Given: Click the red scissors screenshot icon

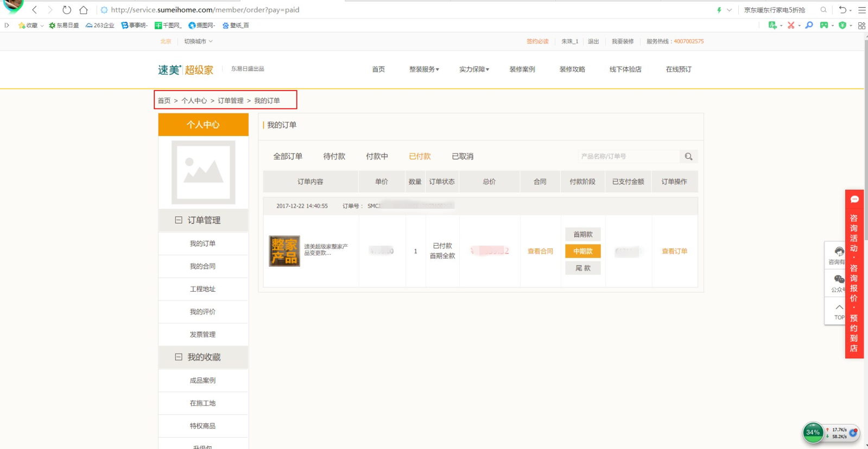Looking at the screenshot, I should pos(791,25).
